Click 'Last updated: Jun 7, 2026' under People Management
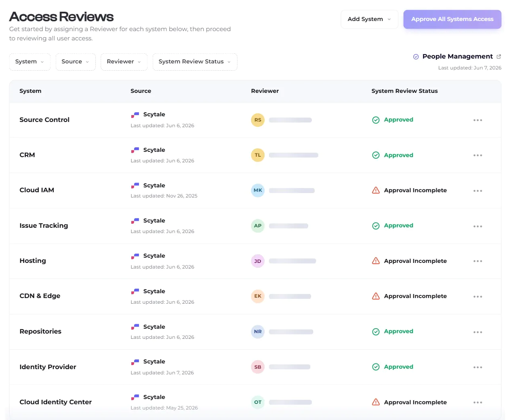Image resolution: width=509 pixels, height=420 pixels. [x=470, y=68]
